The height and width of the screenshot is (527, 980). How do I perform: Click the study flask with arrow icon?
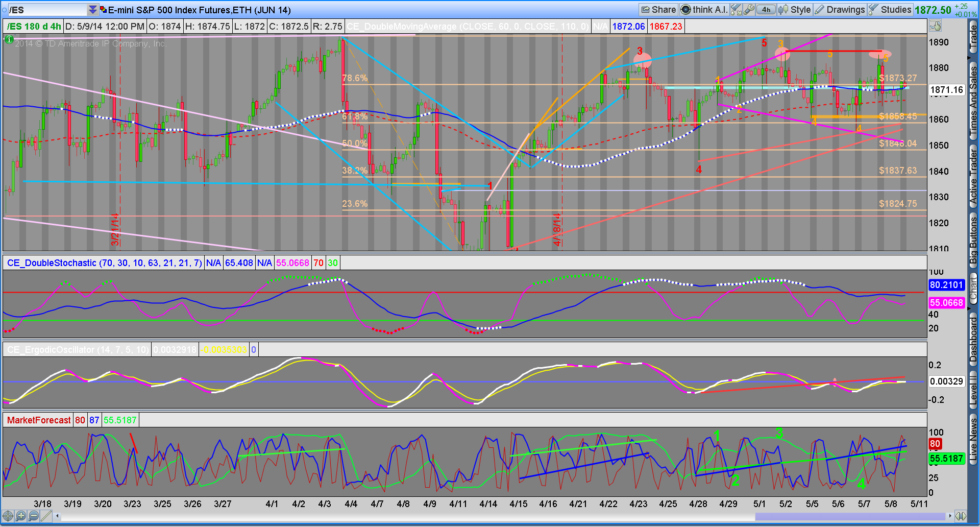click(x=736, y=10)
